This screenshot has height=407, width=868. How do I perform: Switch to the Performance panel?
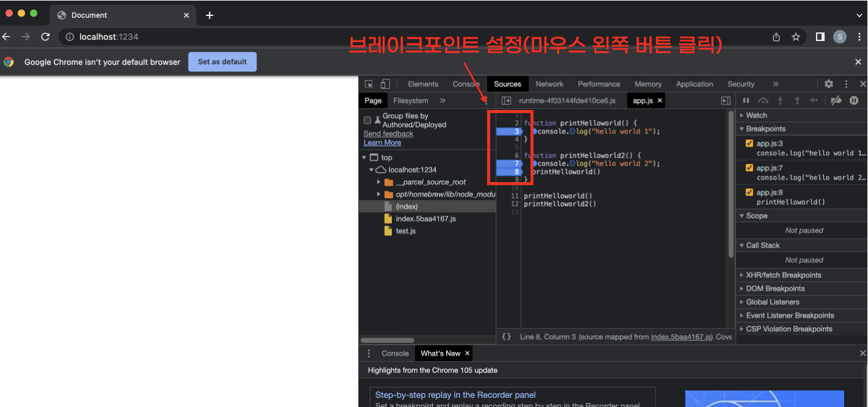[x=599, y=84]
